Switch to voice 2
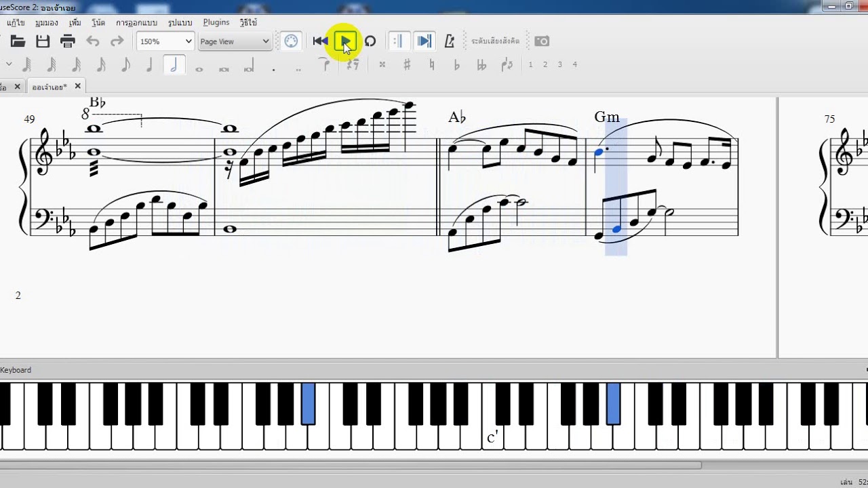The height and width of the screenshot is (488, 868). [x=545, y=65]
